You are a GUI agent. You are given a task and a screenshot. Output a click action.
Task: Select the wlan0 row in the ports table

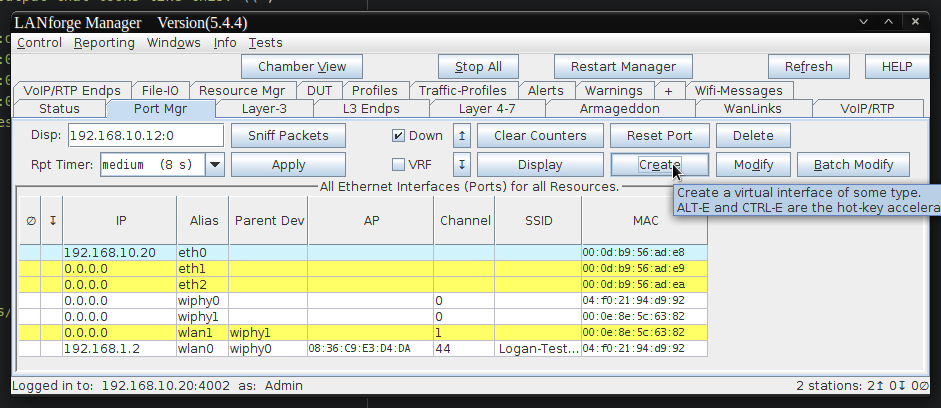(x=363, y=349)
